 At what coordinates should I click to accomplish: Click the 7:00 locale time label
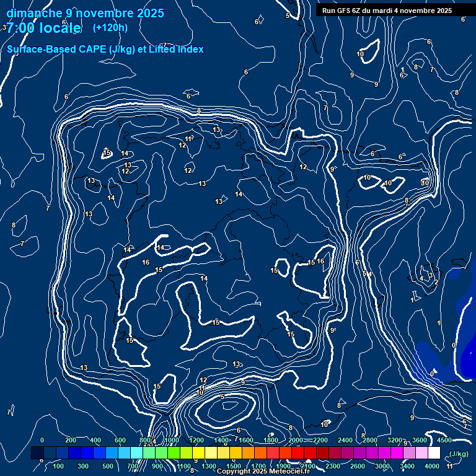coord(42,28)
